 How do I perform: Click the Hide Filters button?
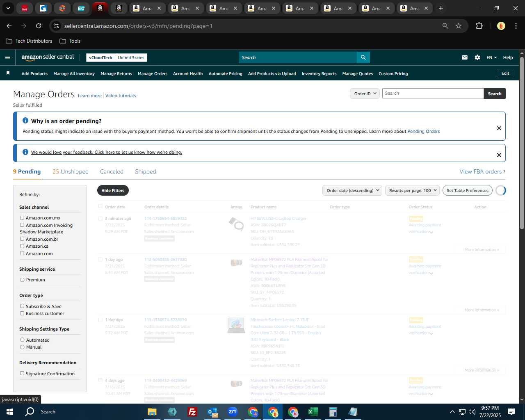click(x=113, y=190)
